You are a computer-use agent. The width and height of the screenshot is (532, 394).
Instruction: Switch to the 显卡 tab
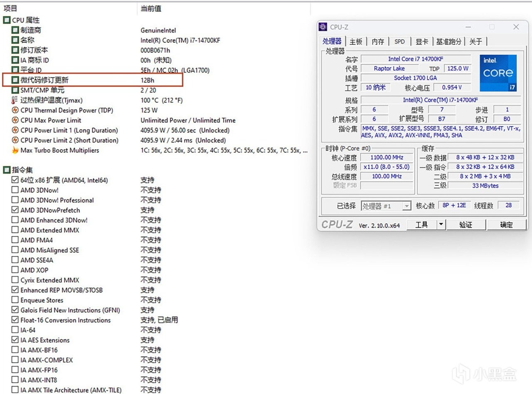pyautogui.click(x=422, y=42)
